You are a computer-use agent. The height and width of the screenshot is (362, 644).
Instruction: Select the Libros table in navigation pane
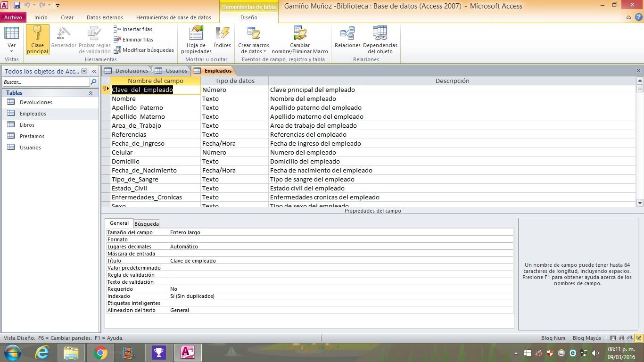27,125
